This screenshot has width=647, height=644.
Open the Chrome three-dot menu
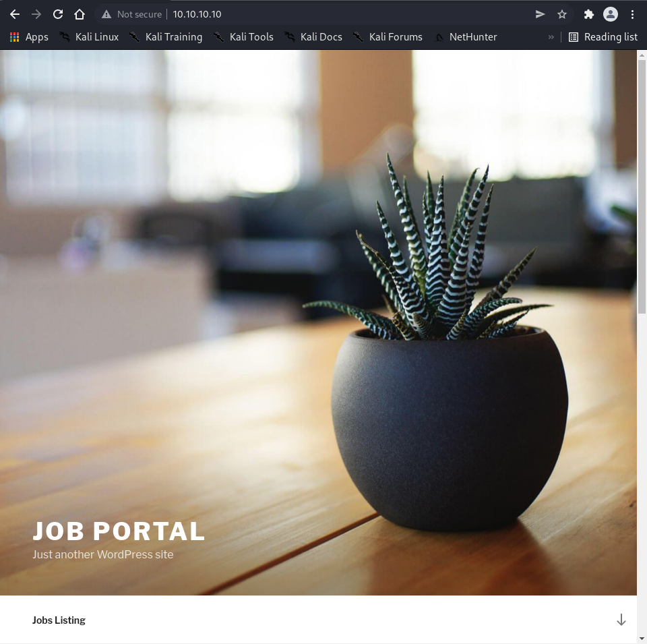[632, 14]
